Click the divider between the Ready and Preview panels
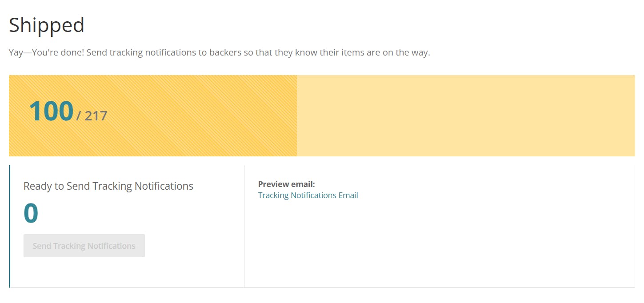This screenshot has height=303, width=644. [x=244, y=227]
